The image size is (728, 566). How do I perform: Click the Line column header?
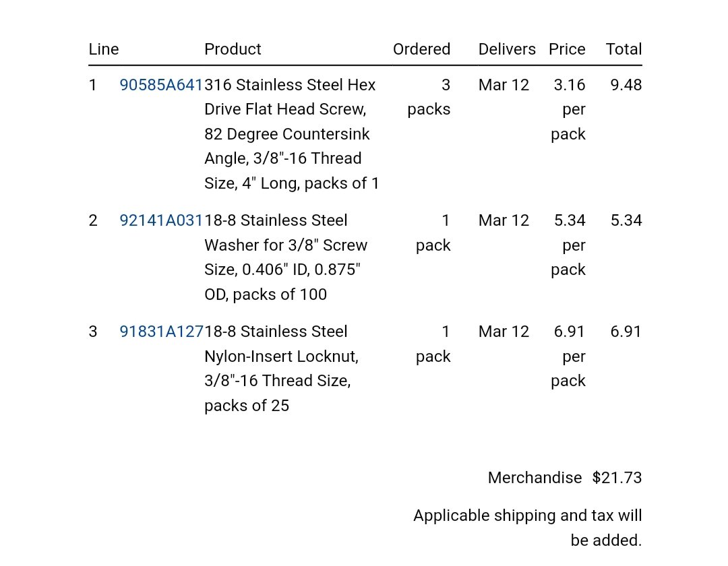point(104,49)
